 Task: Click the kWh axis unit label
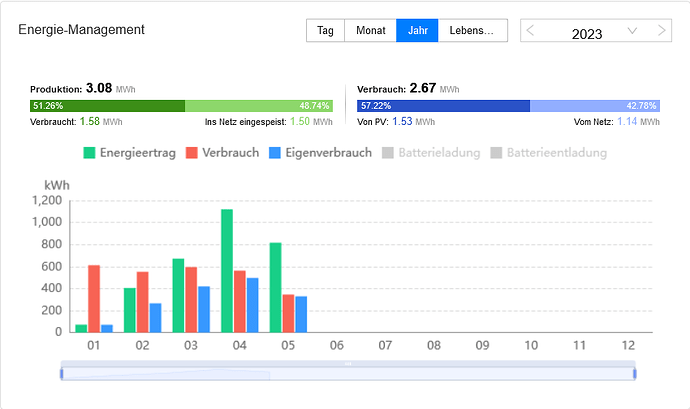pos(57,185)
